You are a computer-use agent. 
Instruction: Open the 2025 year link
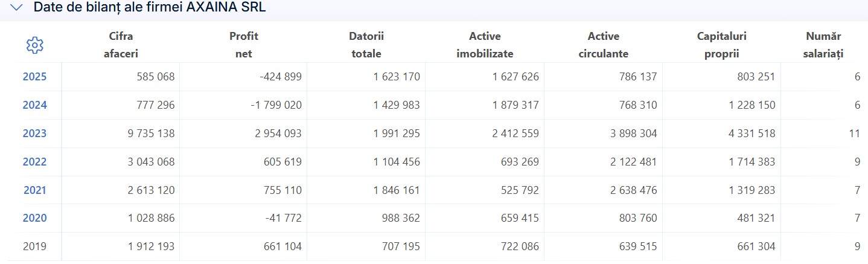34,77
